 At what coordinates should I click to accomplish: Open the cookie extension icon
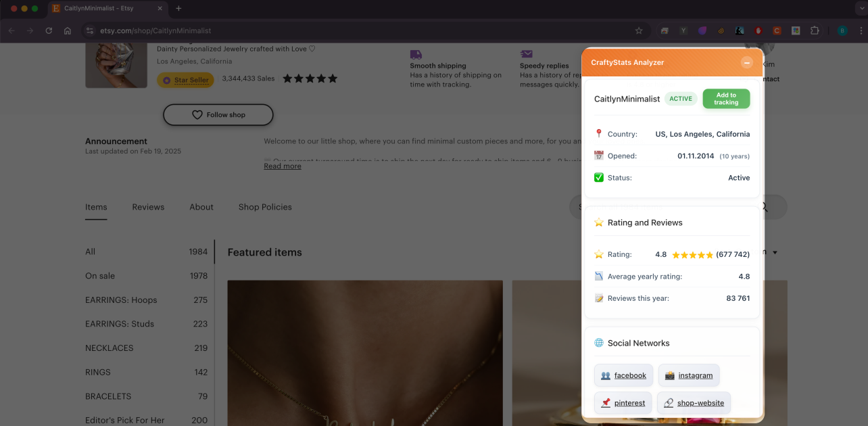721,30
